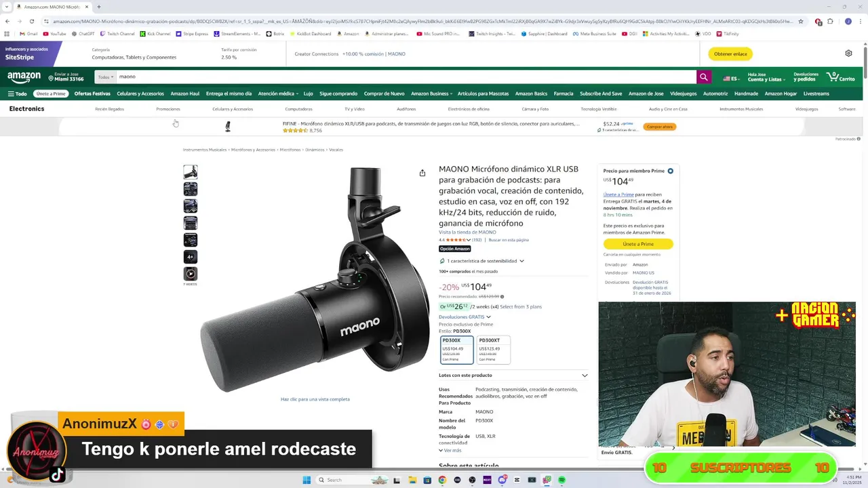The width and height of the screenshot is (868, 488).
Task: Expand the Devoluciones GRATIS dropdown
Action: (465, 317)
